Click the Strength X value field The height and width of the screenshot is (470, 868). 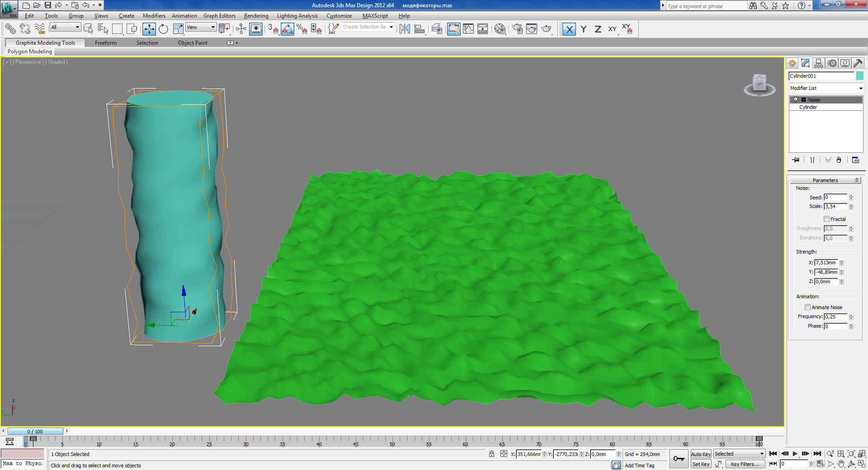click(826, 263)
